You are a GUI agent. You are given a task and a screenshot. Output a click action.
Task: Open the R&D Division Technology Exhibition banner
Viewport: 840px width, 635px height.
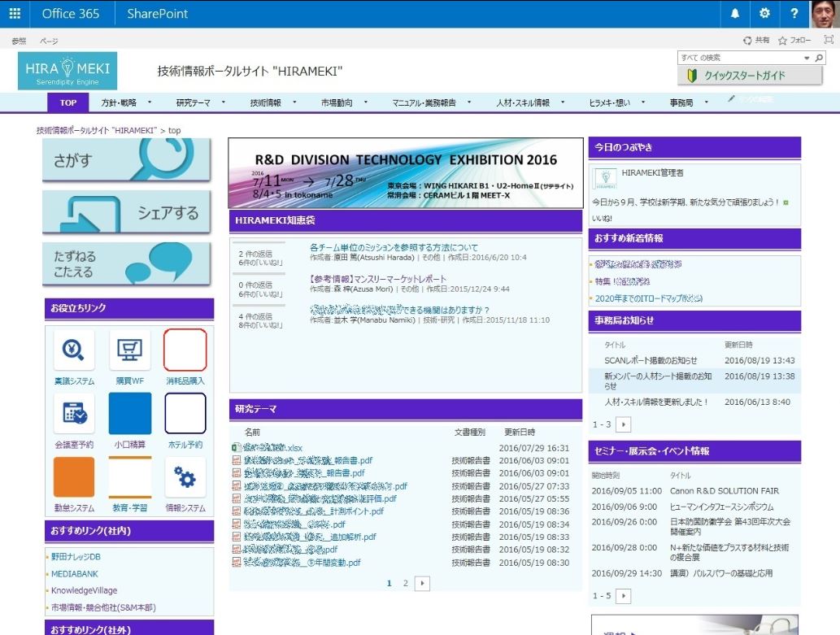(x=406, y=173)
